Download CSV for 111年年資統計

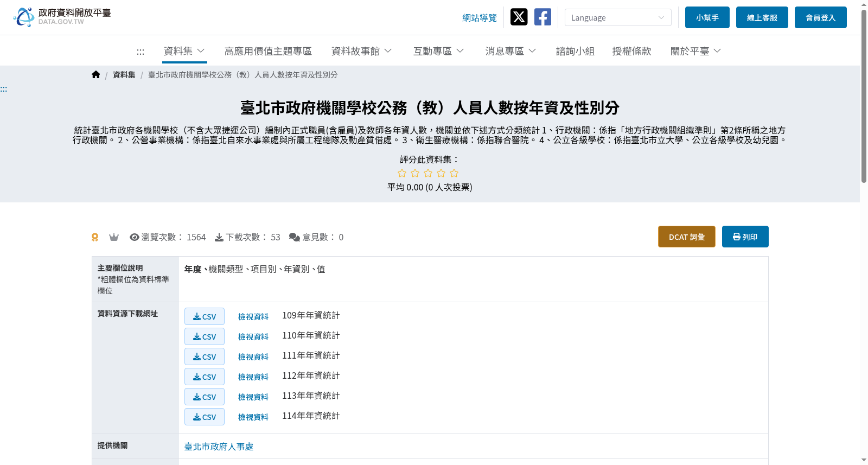[205, 356]
